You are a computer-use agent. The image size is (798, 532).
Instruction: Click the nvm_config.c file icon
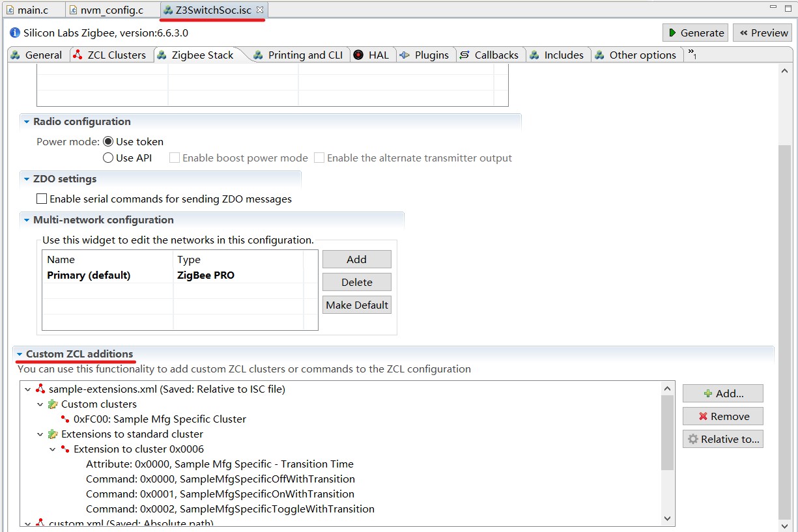click(x=73, y=10)
